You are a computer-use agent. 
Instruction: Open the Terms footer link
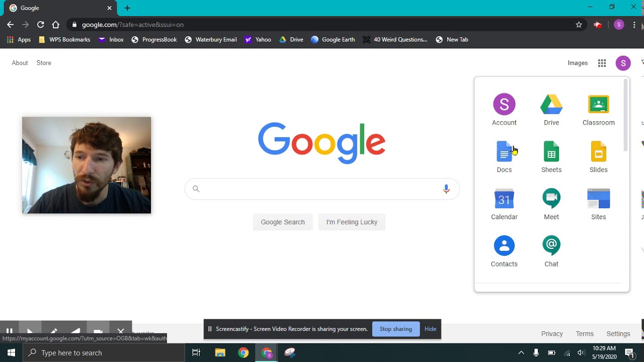point(585,334)
